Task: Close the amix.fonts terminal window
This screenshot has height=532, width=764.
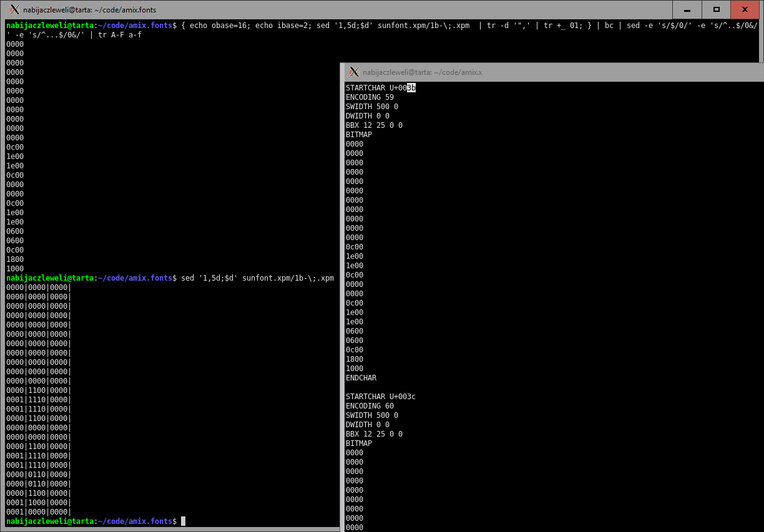Action: [745, 10]
